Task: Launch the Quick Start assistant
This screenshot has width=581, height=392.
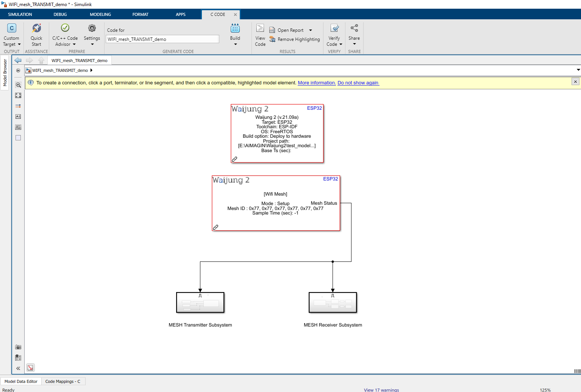Action: click(x=36, y=35)
